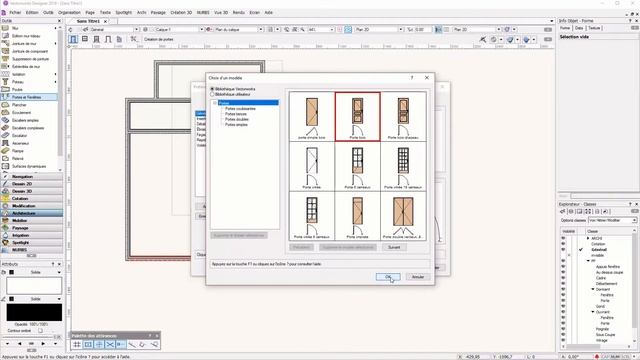
Task: Select Bibliothèque Vectorworks radio button
Action: click(212, 89)
